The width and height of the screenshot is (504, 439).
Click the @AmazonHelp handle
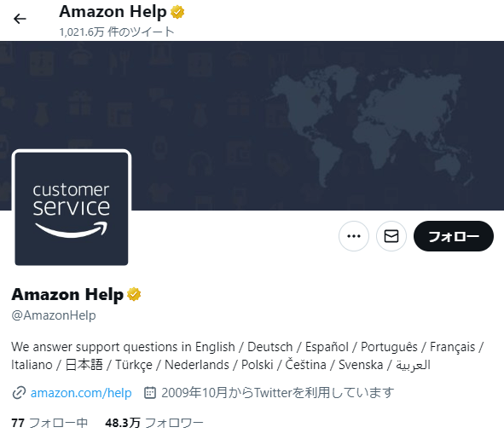[x=54, y=315]
